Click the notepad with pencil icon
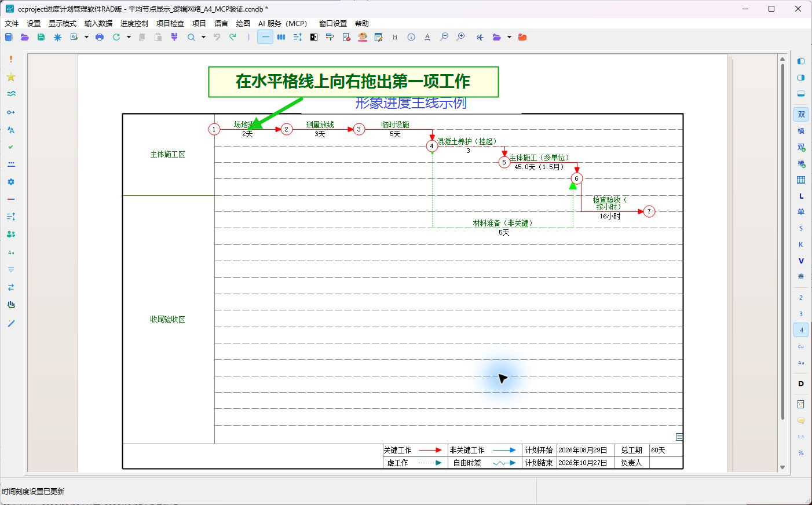Image resolution: width=812 pixels, height=505 pixels. tap(379, 37)
